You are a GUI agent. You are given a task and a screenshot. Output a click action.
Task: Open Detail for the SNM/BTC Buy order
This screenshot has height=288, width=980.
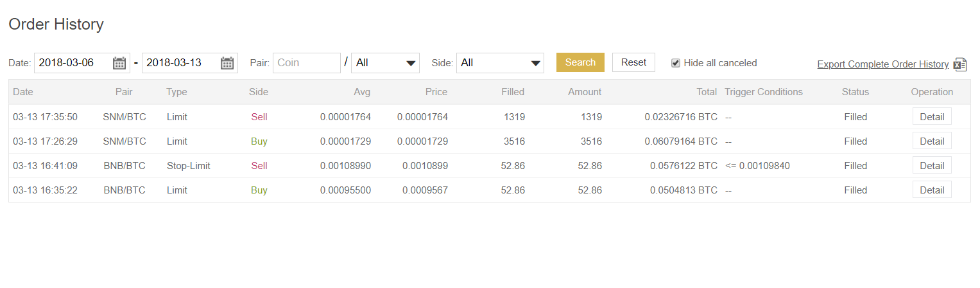932,141
